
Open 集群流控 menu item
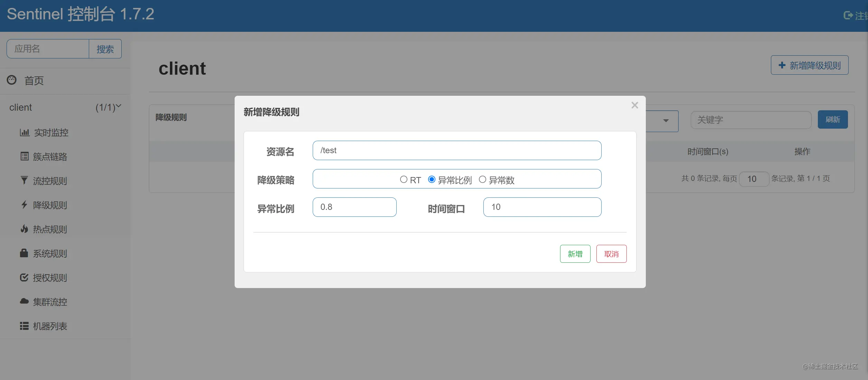pos(50,302)
